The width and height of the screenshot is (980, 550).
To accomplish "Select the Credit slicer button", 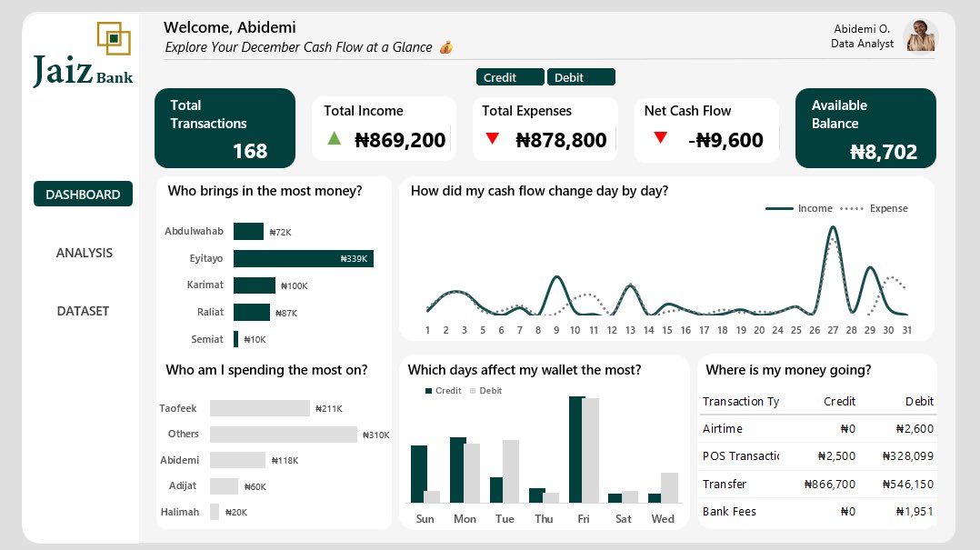I will 510,77.
